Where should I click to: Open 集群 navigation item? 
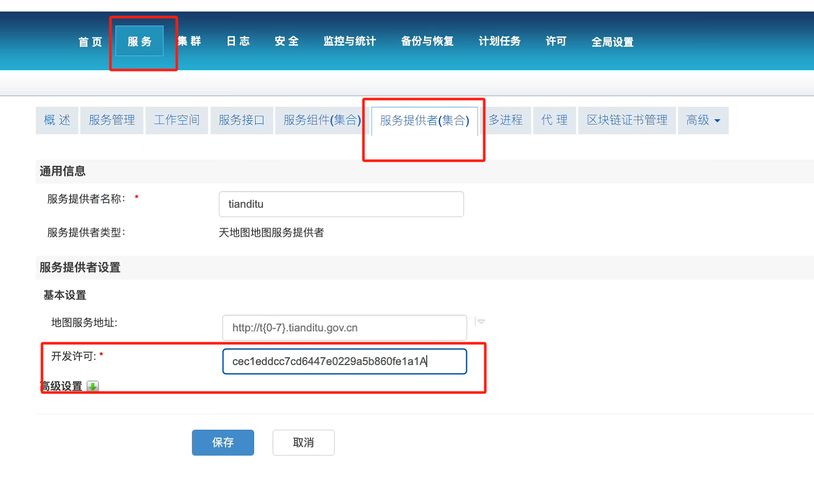[189, 41]
